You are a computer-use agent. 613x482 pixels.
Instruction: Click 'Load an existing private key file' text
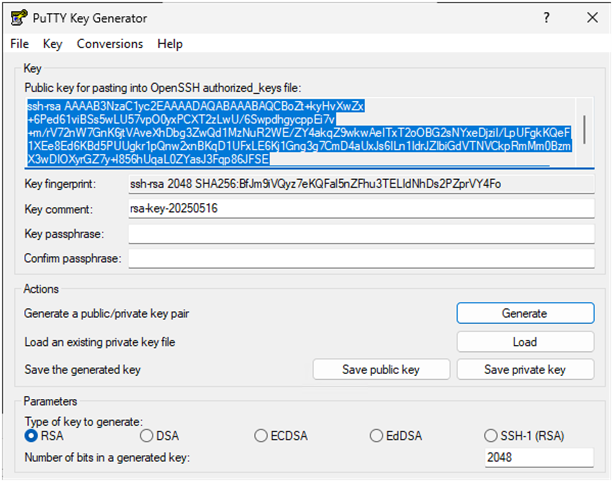point(100,342)
